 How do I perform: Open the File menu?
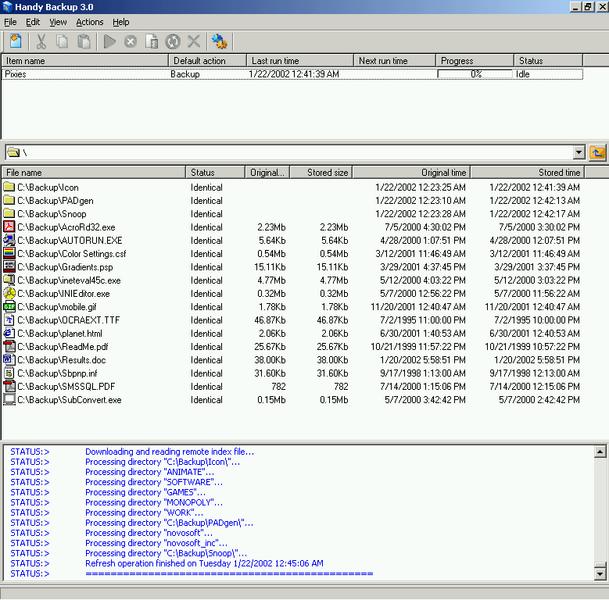pos(10,22)
